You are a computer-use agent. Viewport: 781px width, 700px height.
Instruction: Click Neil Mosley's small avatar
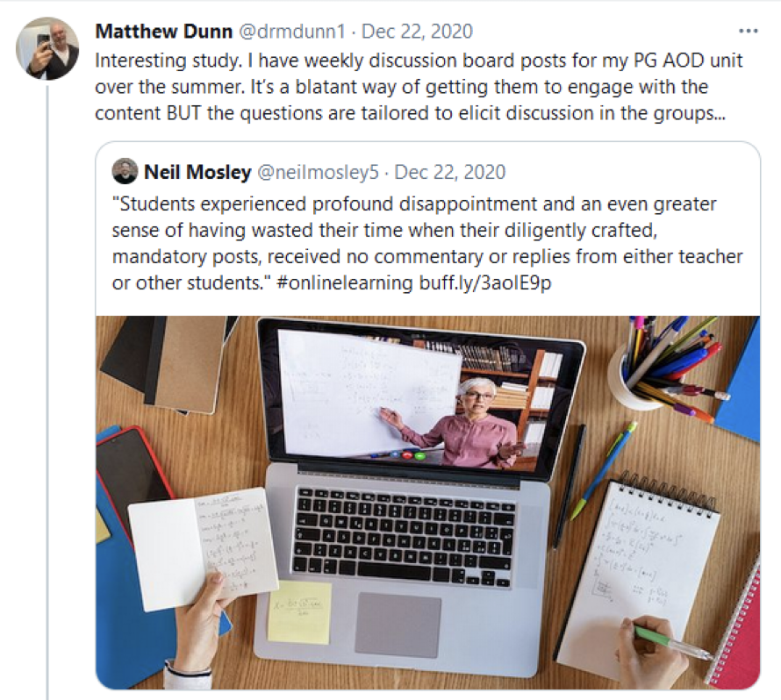pos(125,172)
